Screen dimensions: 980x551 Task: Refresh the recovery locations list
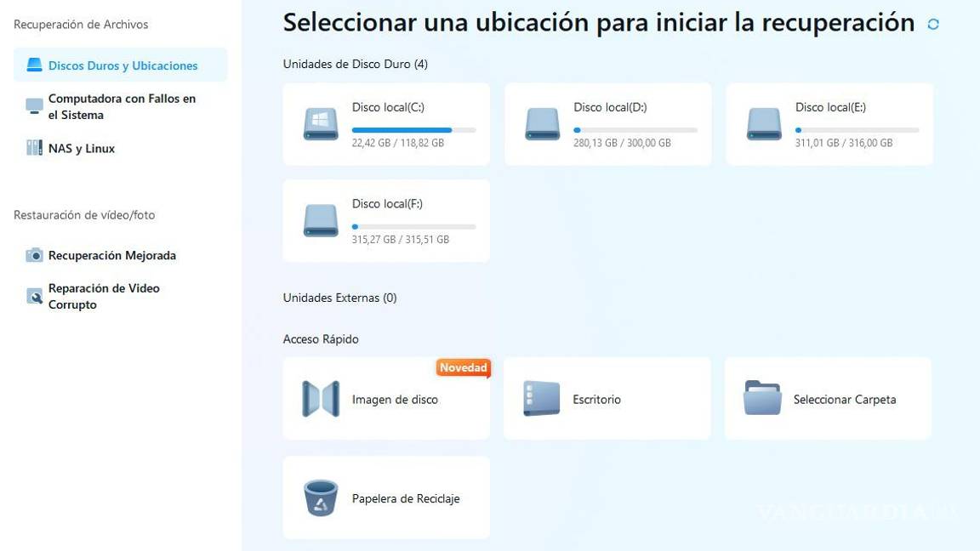point(933,24)
